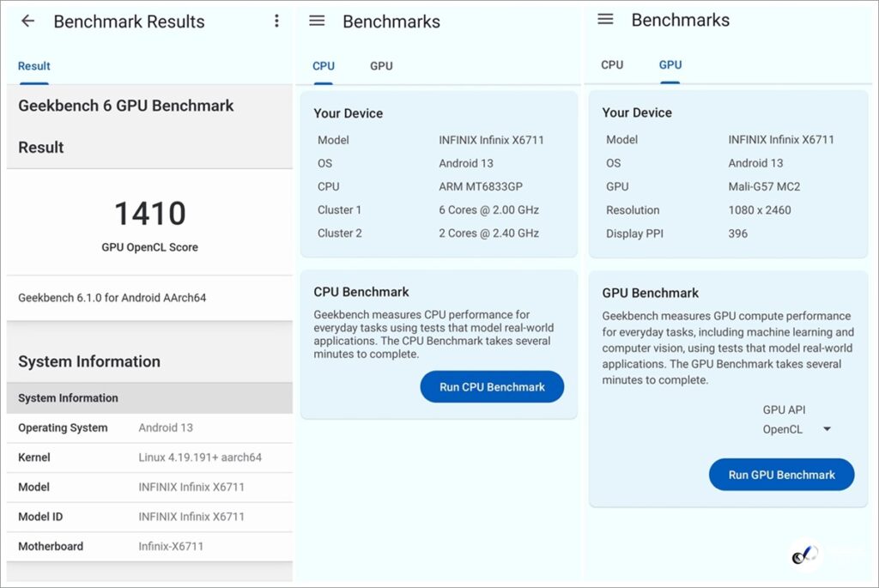The image size is (879, 588).
Task: Open hamburger menu on the CPU benchmarks screen
Action: pos(317,21)
